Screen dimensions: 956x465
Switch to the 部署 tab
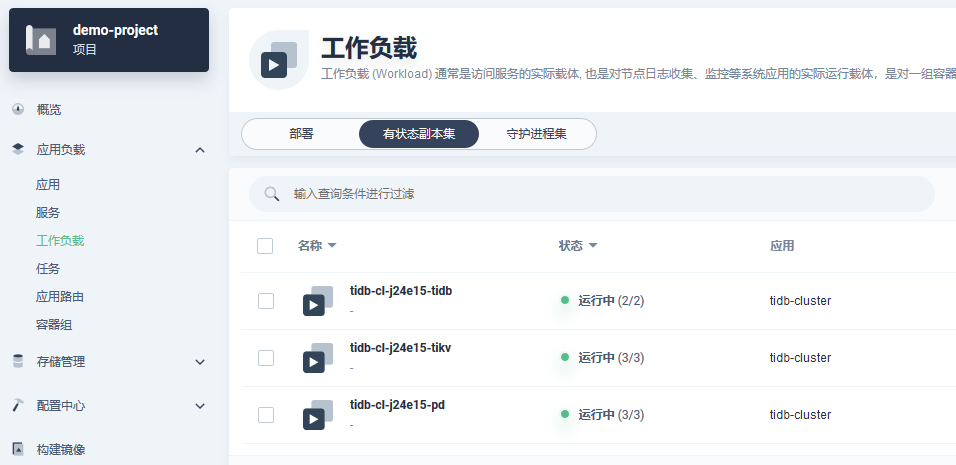(x=301, y=133)
